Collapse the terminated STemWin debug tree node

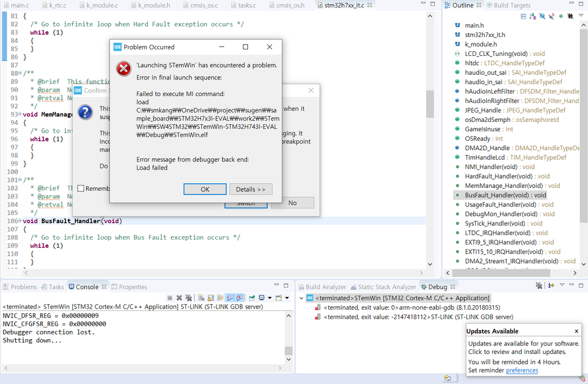click(301, 298)
